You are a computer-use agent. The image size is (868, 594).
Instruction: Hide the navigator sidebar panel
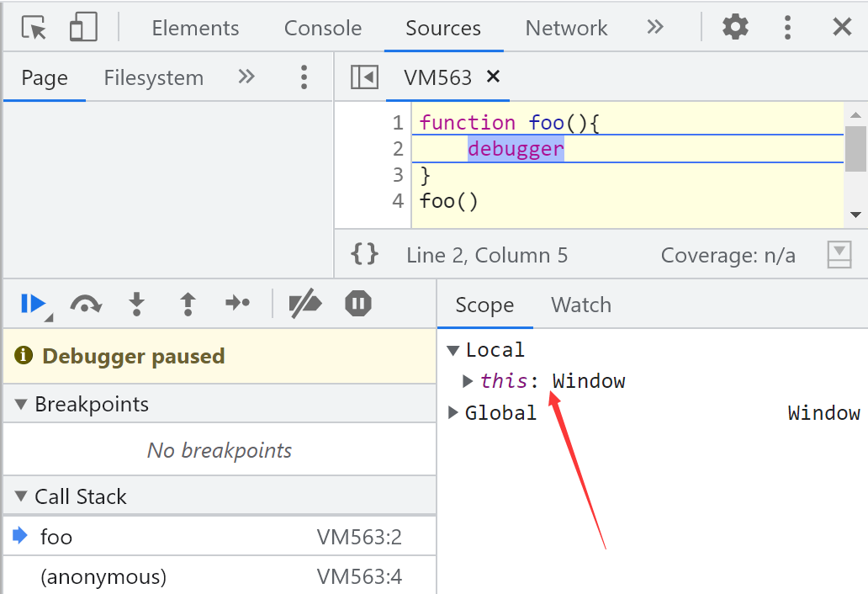click(x=364, y=77)
